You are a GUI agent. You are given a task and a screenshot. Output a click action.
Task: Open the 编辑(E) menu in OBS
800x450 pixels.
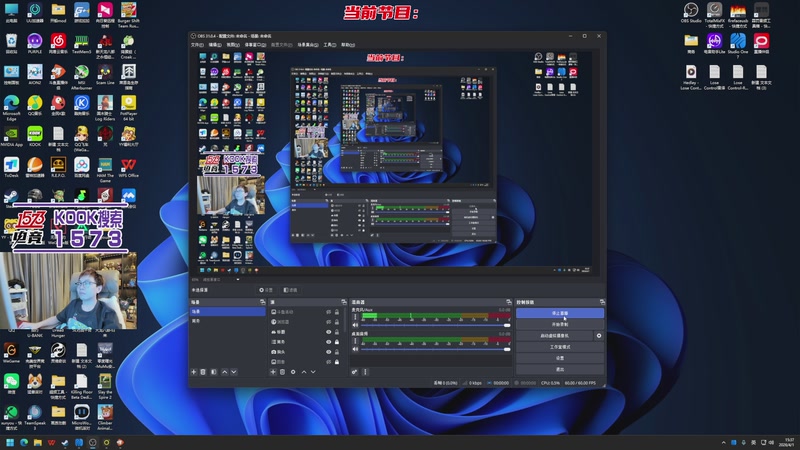[x=215, y=45]
